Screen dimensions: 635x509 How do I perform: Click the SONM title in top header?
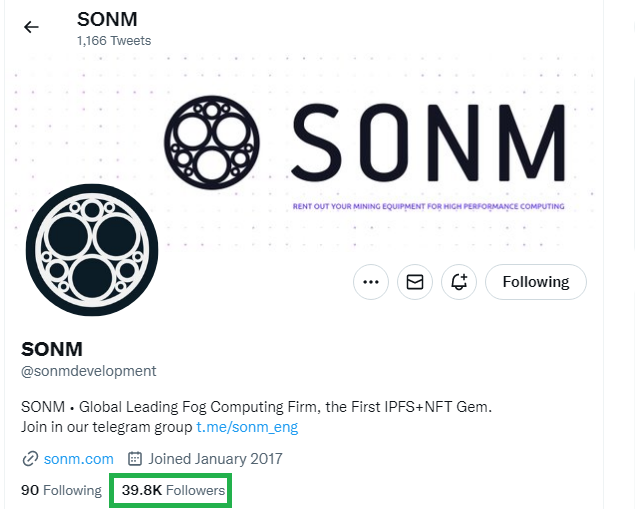click(107, 19)
